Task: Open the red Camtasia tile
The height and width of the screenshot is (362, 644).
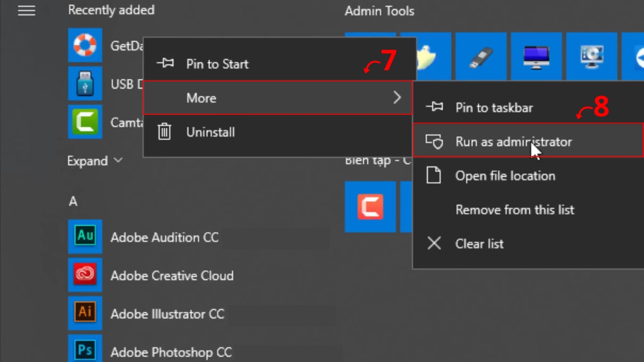Action: click(x=370, y=206)
